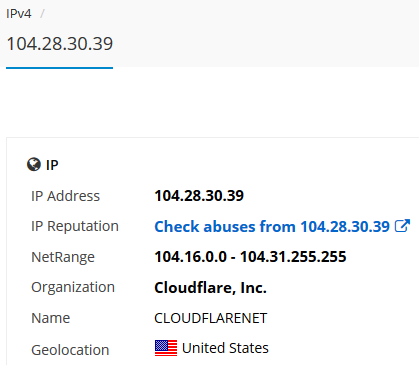Viewport: 419px width, 365px height.
Task: Click the IP Address label
Action: point(65,196)
